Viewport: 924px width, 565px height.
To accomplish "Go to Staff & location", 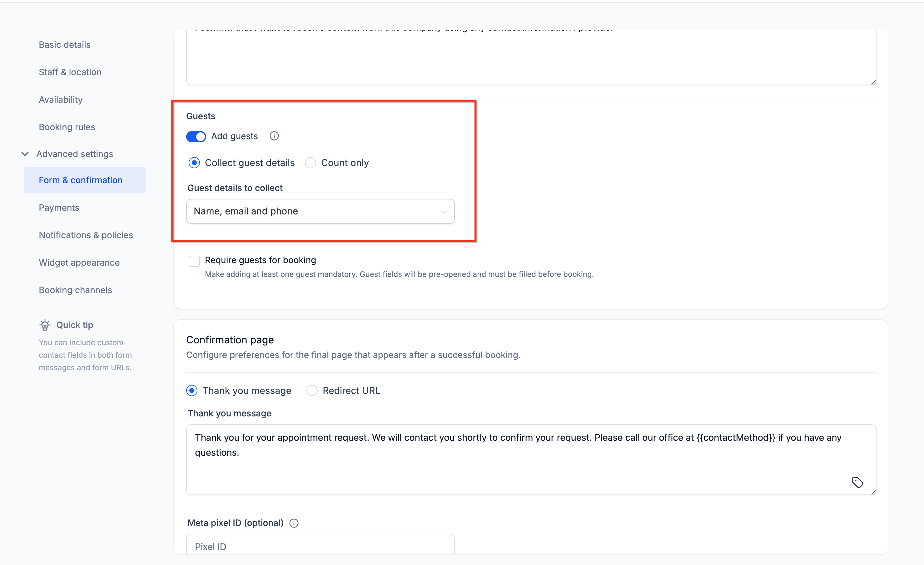I will 70,72.
